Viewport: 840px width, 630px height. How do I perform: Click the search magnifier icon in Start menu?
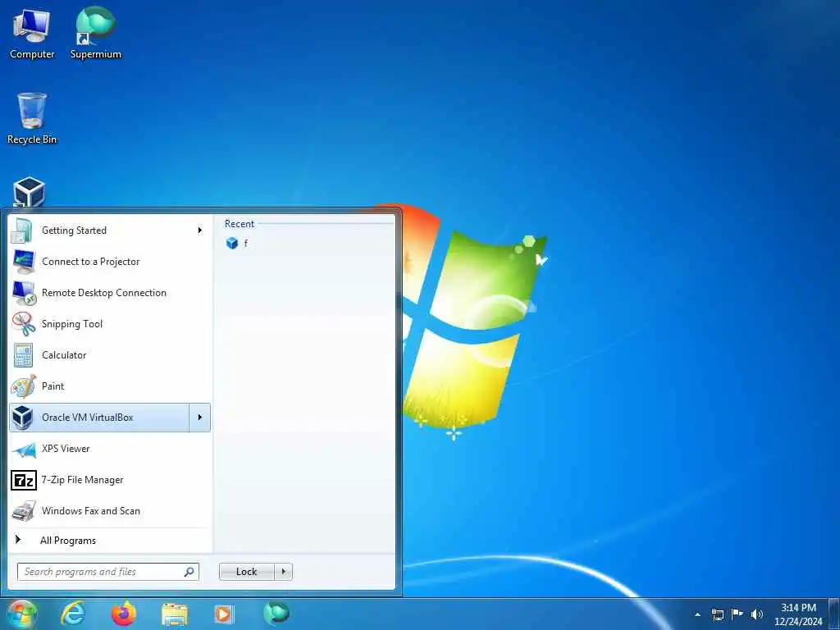(x=189, y=572)
